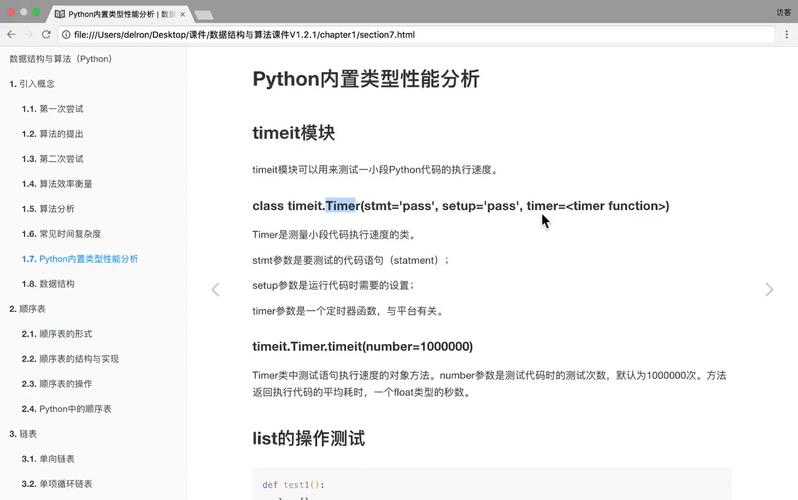This screenshot has width=798, height=500.
Task: Open chapter 1. 引入概念
Action: click(x=32, y=84)
